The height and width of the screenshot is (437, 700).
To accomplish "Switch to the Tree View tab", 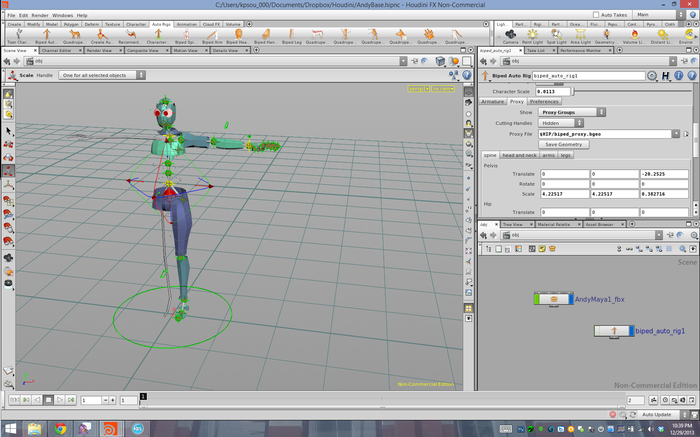I will tap(512, 224).
